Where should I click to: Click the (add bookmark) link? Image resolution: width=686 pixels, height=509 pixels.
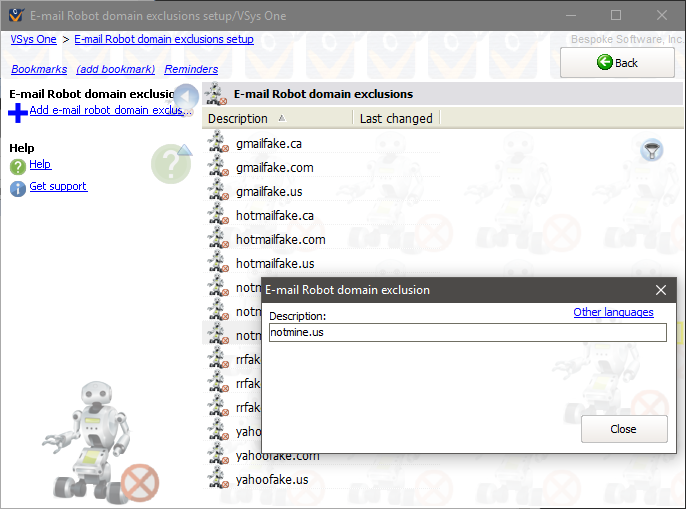115,69
